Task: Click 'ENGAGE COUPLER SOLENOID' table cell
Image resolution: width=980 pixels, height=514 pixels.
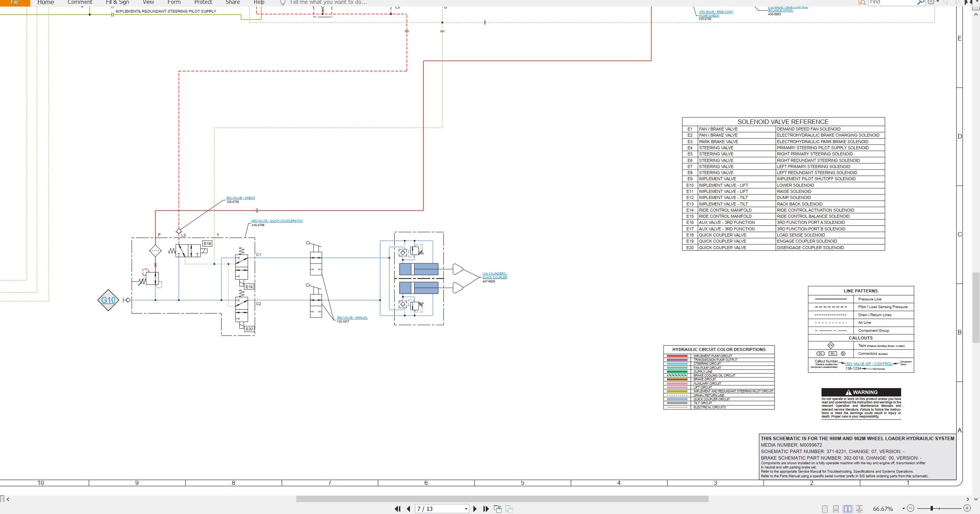Action: pos(830,241)
